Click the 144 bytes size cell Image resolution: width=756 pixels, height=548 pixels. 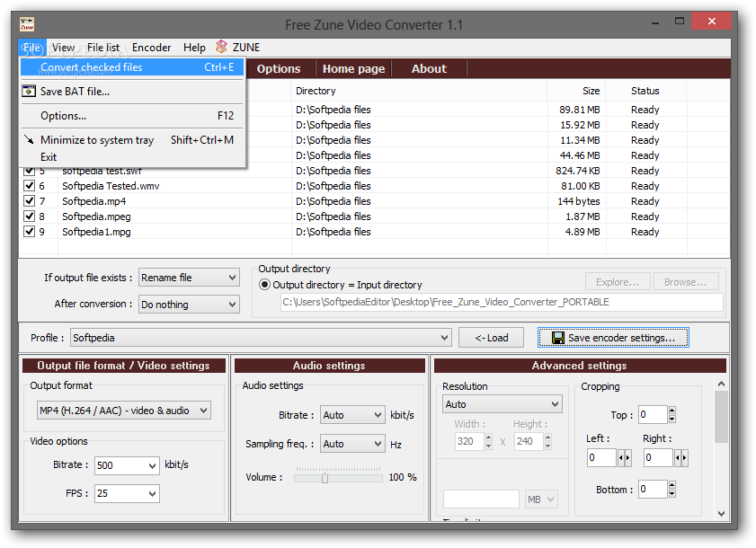point(579,201)
